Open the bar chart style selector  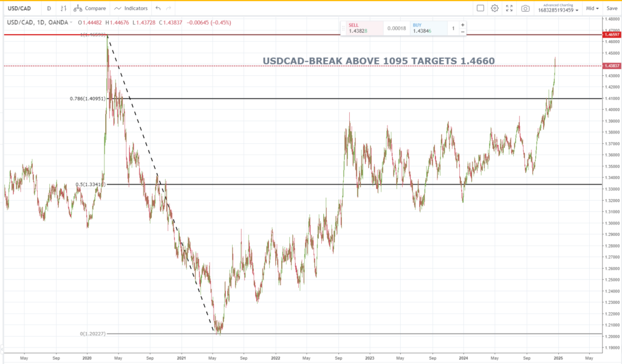pyautogui.click(x=63, y=8)
